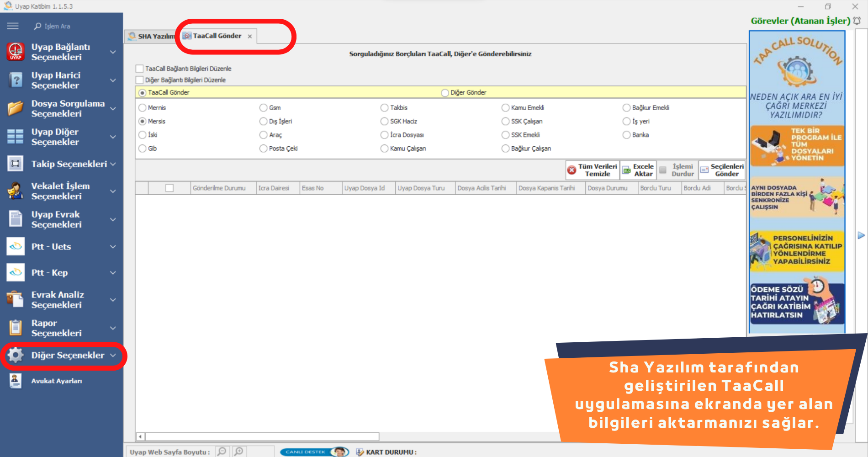Expand Uyap Harici Seçenekler chevron
The height and width of the screenshot is (457, 868).
[113, 80]
